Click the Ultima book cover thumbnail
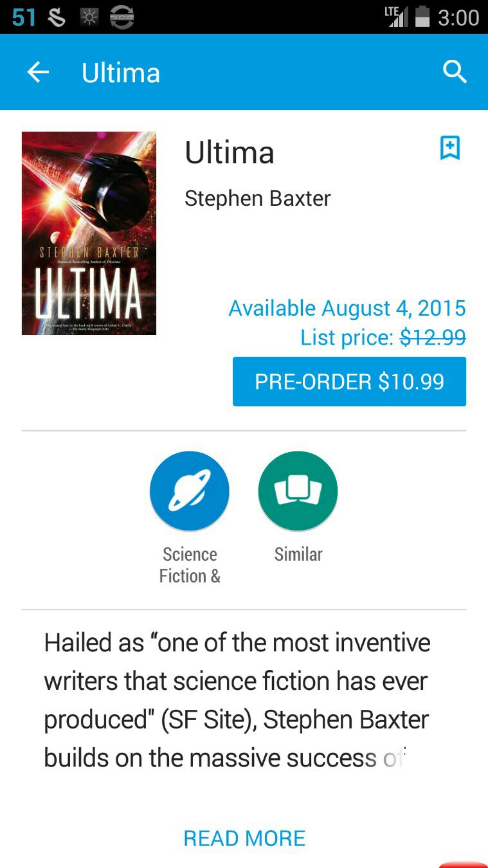This screenshot has height=868, width=488. [x=89, y=233]
